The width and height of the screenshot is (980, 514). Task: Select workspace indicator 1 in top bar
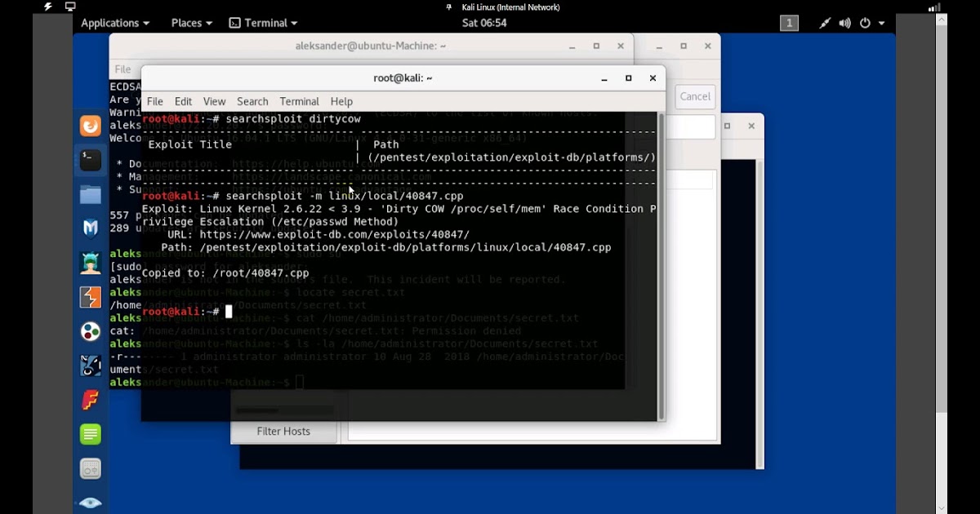pos(789,23)
